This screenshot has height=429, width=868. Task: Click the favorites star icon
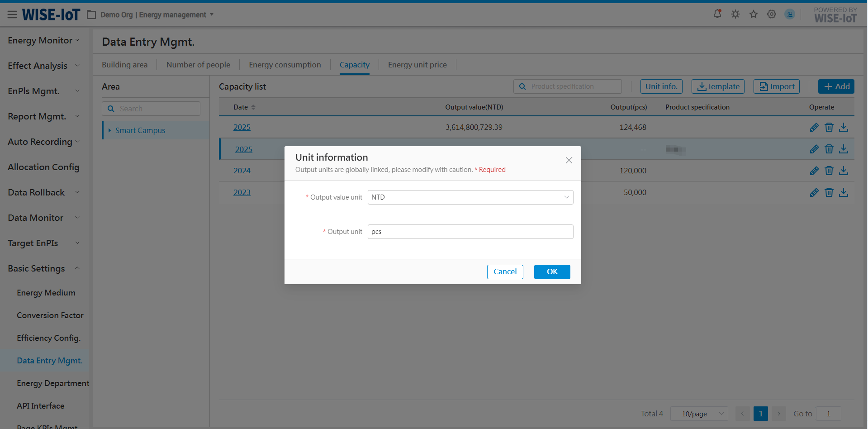coord(754,14)
